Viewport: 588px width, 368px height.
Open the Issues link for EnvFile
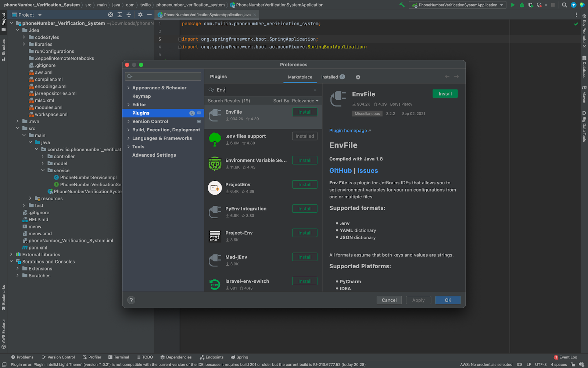tap(367, 170)
